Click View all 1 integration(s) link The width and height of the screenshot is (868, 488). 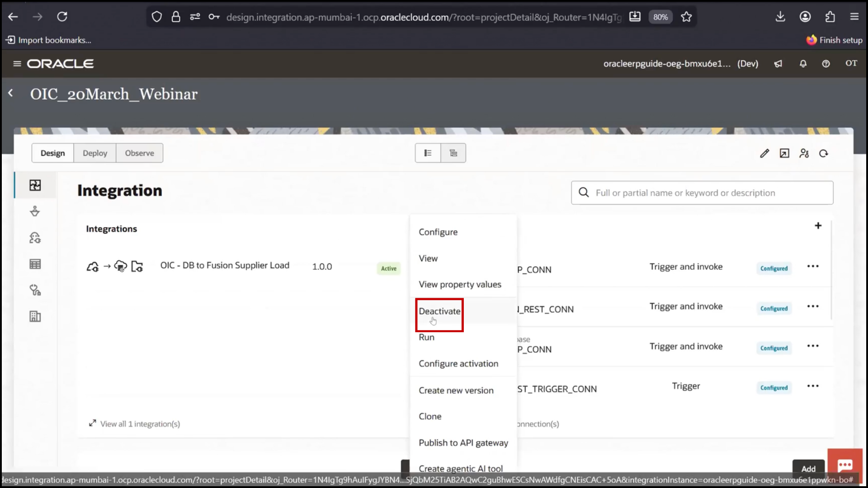135,424
